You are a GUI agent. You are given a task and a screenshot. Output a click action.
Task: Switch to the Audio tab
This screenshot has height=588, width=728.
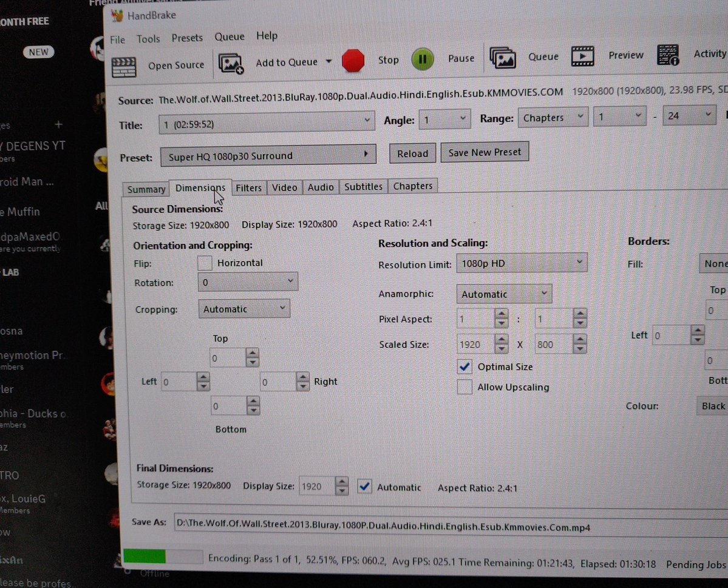click(321, 187)
